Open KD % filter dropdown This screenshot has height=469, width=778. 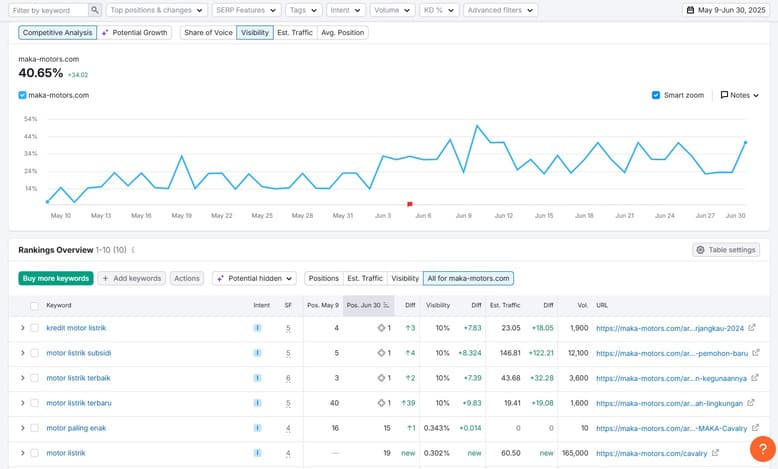point(439,10)
